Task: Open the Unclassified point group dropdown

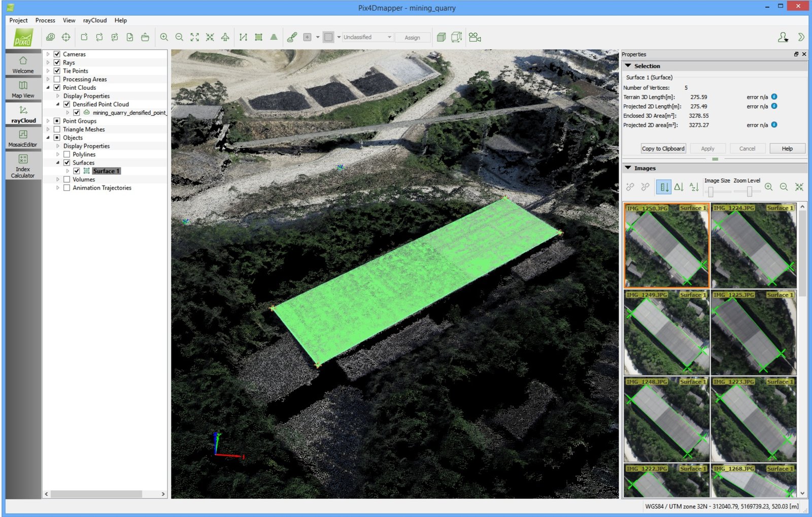Action: click(368, 37)
